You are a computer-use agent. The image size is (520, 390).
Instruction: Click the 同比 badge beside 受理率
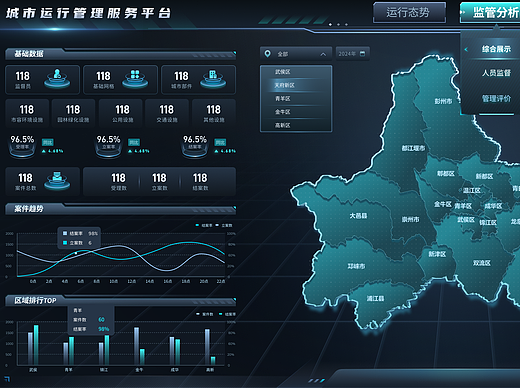tap(48, 143)
